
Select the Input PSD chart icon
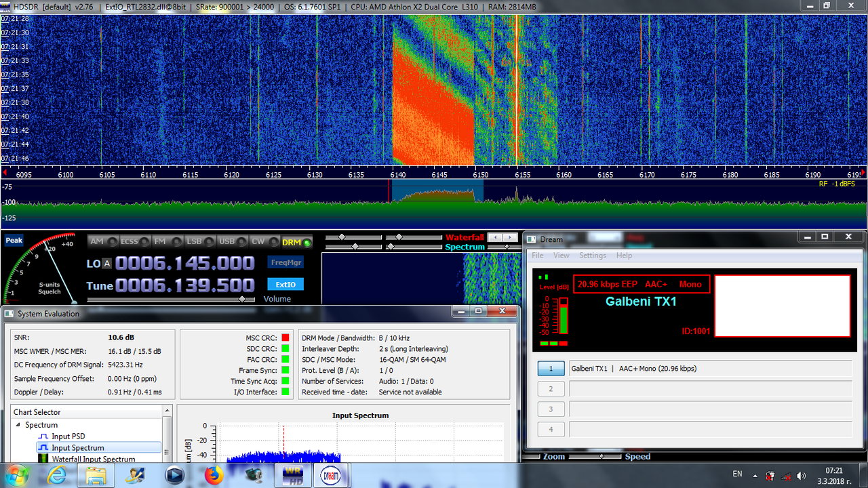coord(43,436)
